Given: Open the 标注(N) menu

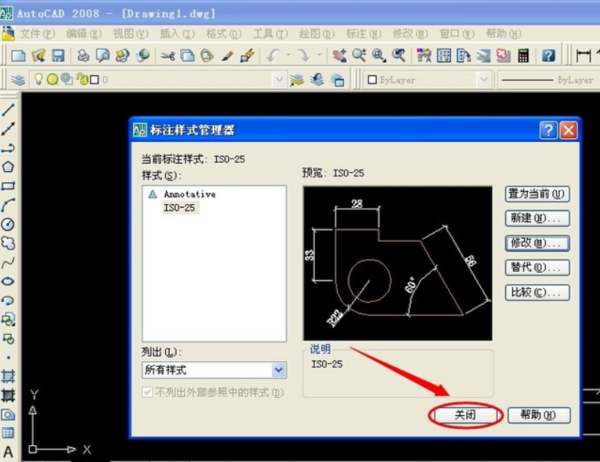Looking at the screenshot, I should 364,34.
